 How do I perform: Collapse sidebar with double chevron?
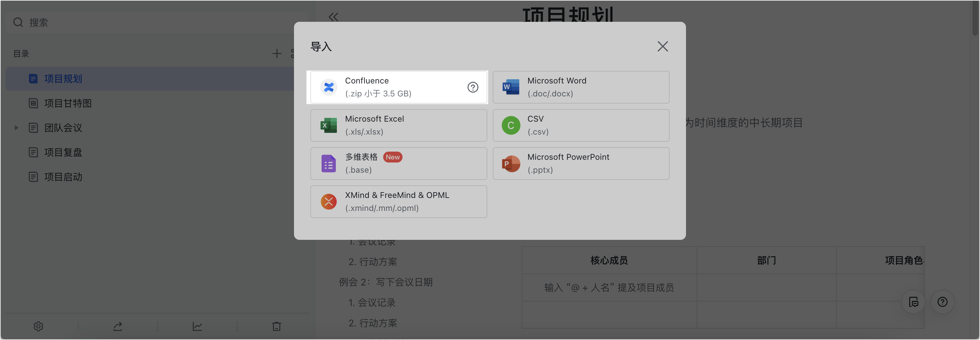333,17
